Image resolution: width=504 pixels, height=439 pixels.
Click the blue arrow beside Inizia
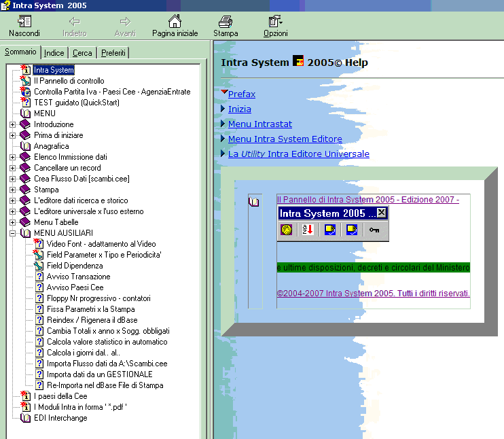(223, 109)
